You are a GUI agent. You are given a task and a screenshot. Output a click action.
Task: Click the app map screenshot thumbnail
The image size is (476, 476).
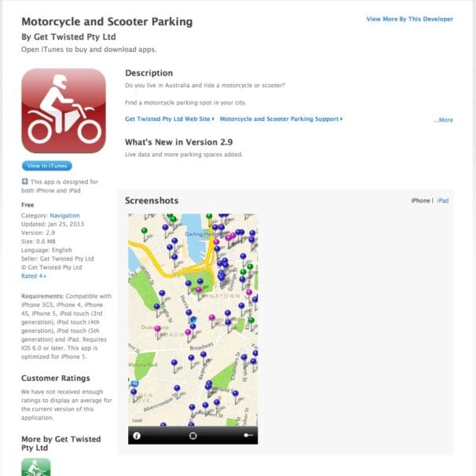pos(192,329)
